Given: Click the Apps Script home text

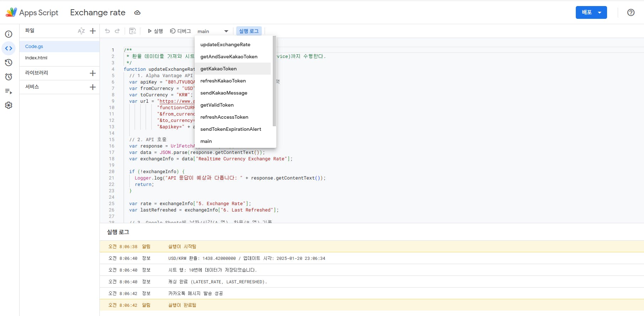Looking at the screenshot, I should (39, 12).
